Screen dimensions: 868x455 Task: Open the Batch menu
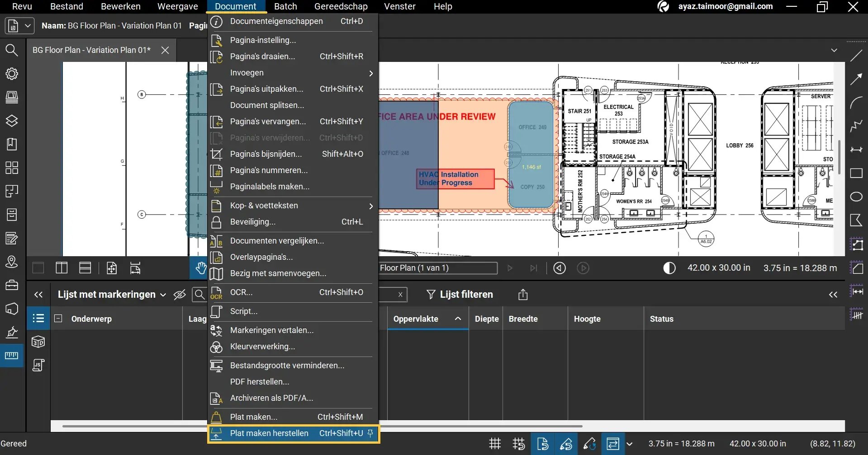pyautogui.click(x=285, y=6)
